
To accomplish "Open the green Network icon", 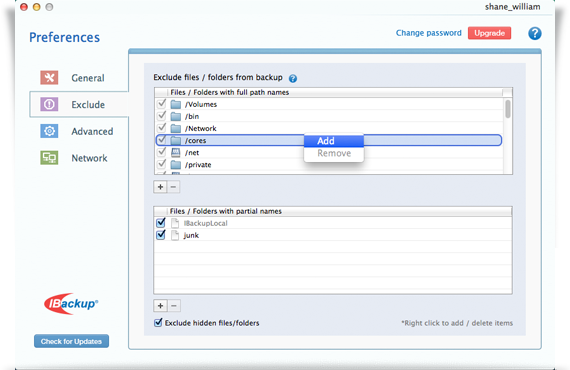I will pos(49,158).
